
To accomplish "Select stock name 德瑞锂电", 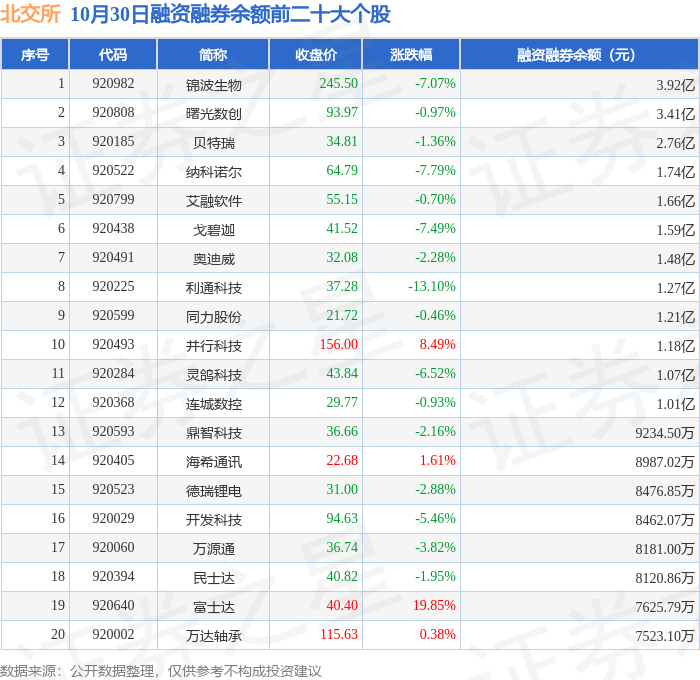I will pyautogui.click(x=213, y=491).
